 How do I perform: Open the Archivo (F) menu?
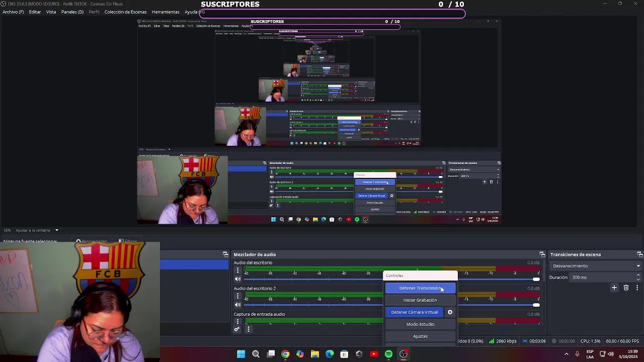tap(13, 12)
